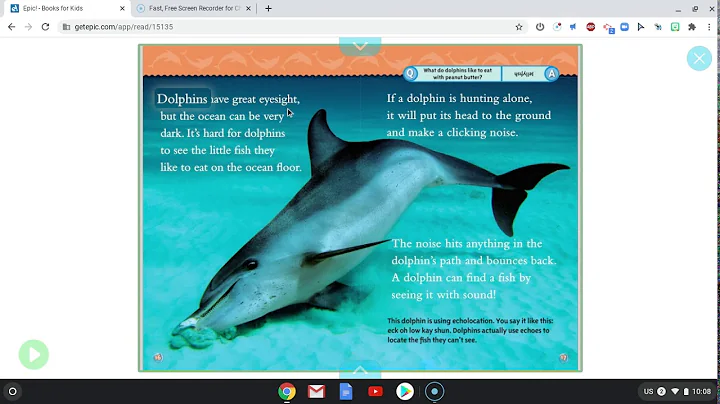Click the left page number badge
The width and height of the screenshot is (720, 404).
pos(158,358)
